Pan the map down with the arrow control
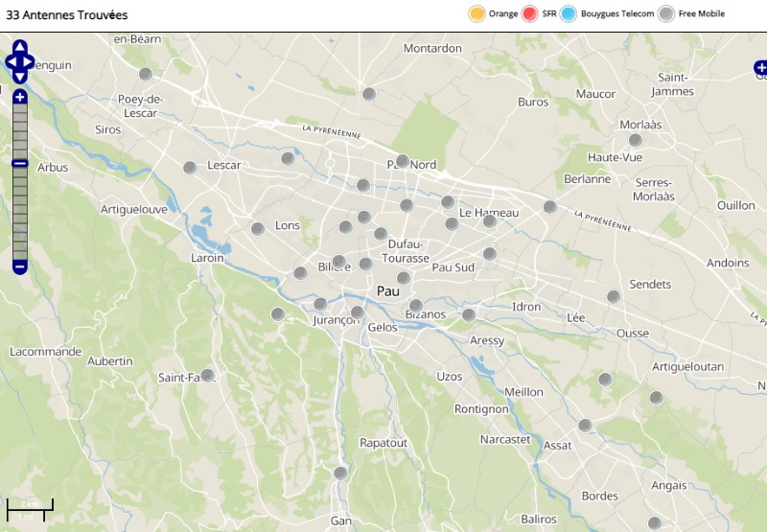 point(20,77)
